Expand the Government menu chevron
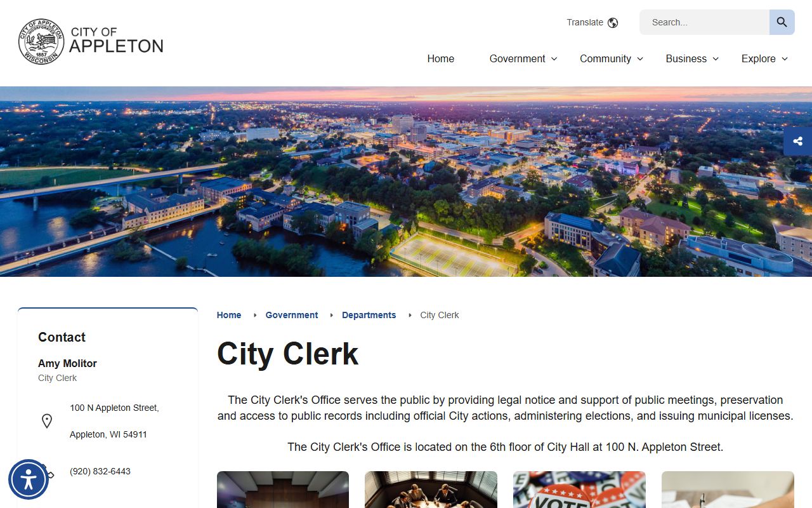Viewport: 812px width, 508px height. [554, 58]
